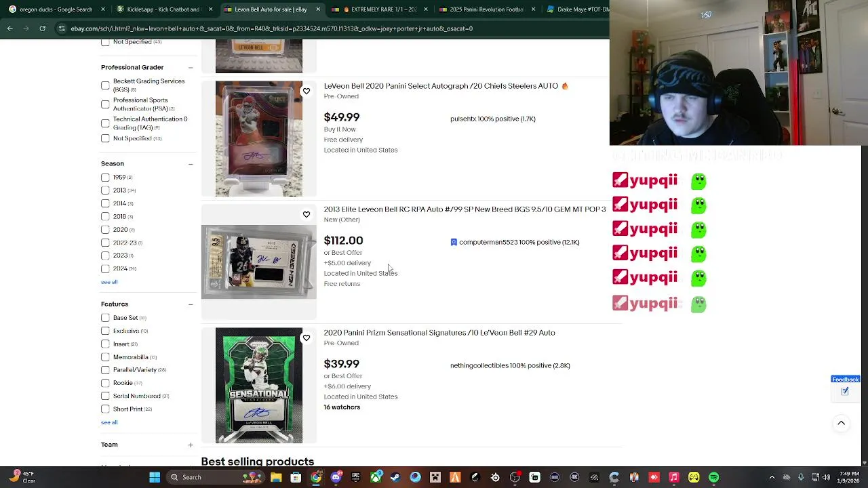The image size is (868, 488).
Task: Add 2013 Elite New Breed listing to watchlist
Action: 307,214
